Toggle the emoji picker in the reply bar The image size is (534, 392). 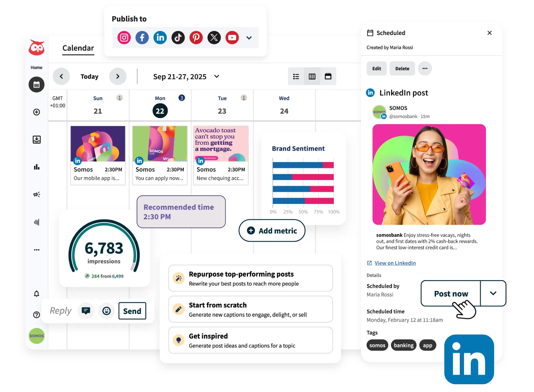(x=106, y=311)
